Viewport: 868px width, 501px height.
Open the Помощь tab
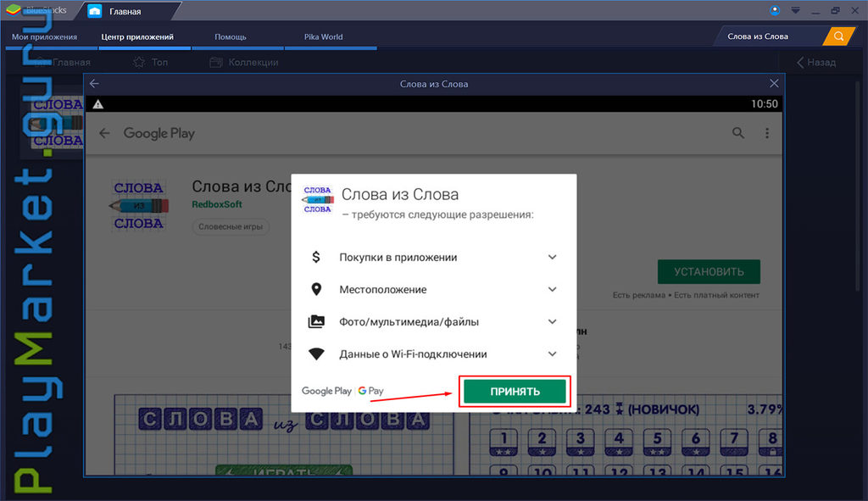(x=231, y=37)
